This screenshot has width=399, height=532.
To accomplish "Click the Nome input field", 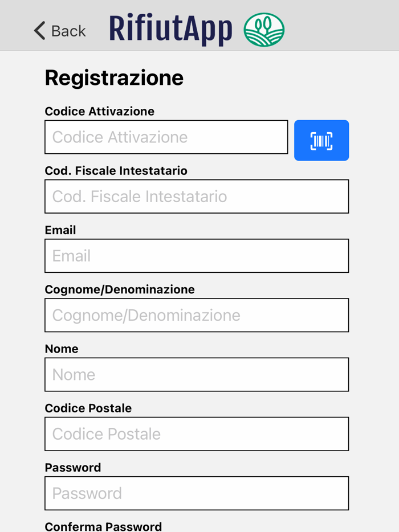I will pyautogui.click(x=197, y=374).
